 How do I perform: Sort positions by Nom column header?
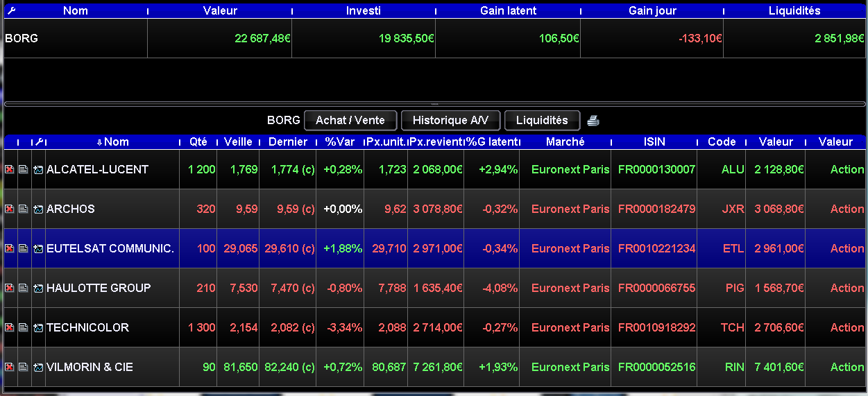click(112, 141)
